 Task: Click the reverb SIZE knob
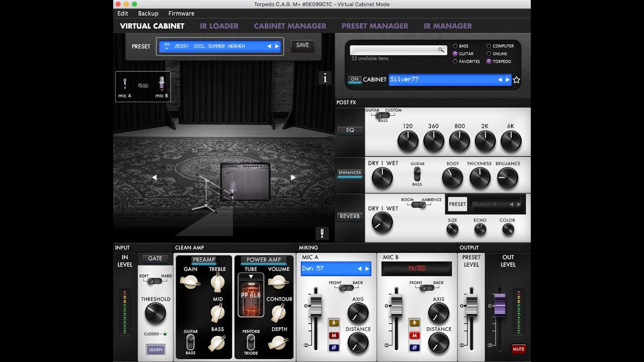pyautogui.click(x=452, y=229)
